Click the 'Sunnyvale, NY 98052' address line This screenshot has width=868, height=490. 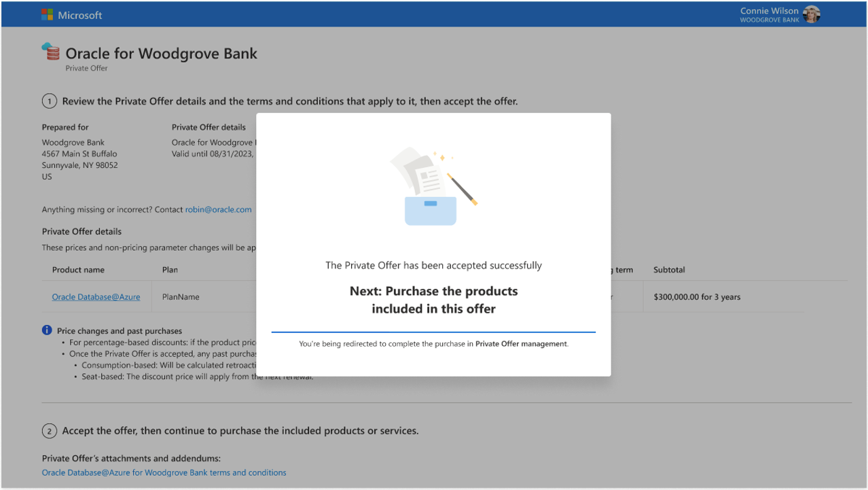click(x=79, y=165)
